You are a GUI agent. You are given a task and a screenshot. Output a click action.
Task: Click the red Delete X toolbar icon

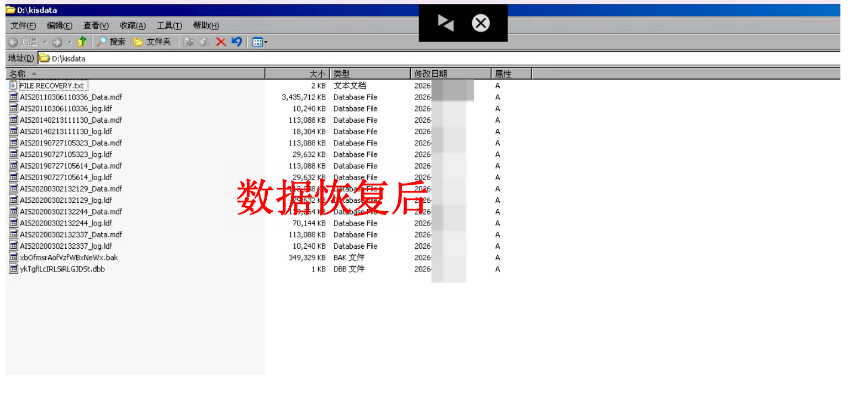tap(221, 42)
